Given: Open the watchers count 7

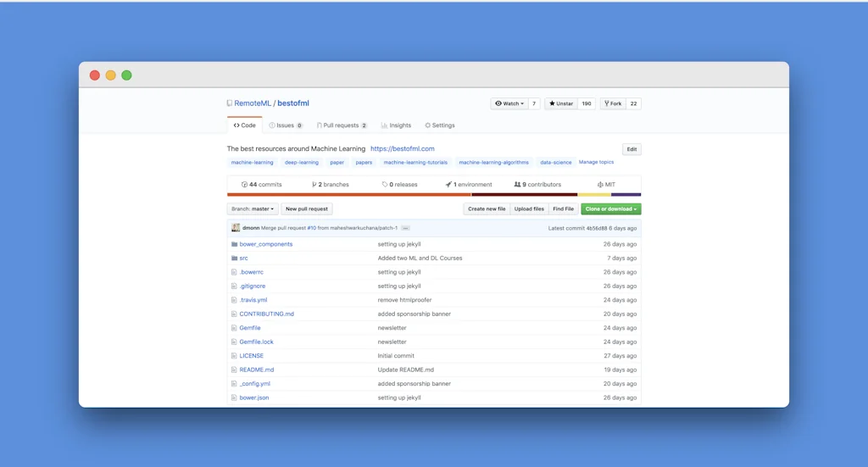Looking at the screenshot, I should (534, 103).
